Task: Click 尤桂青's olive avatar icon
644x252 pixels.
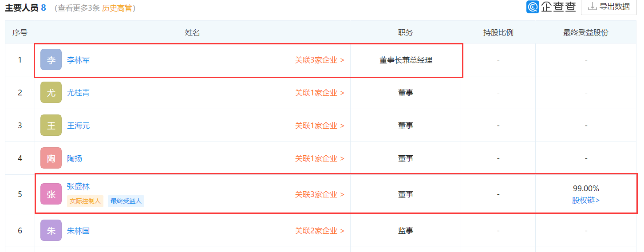Action: coord(51,93)
